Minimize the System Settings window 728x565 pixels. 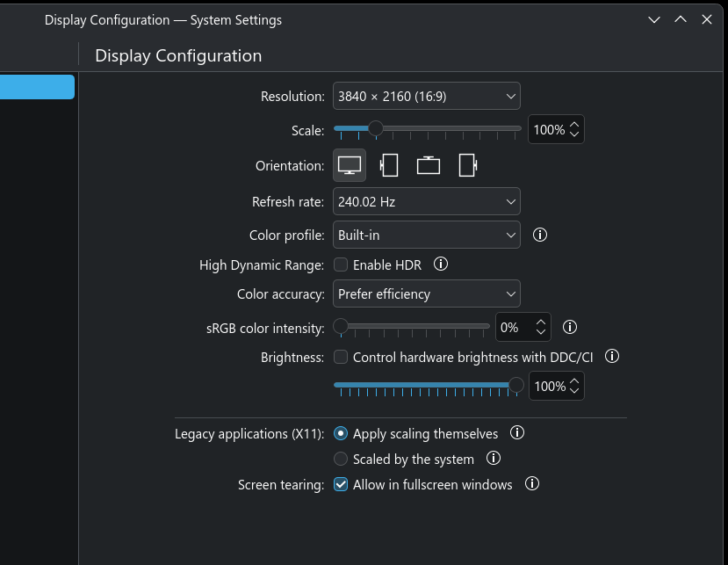coord(654,20)
